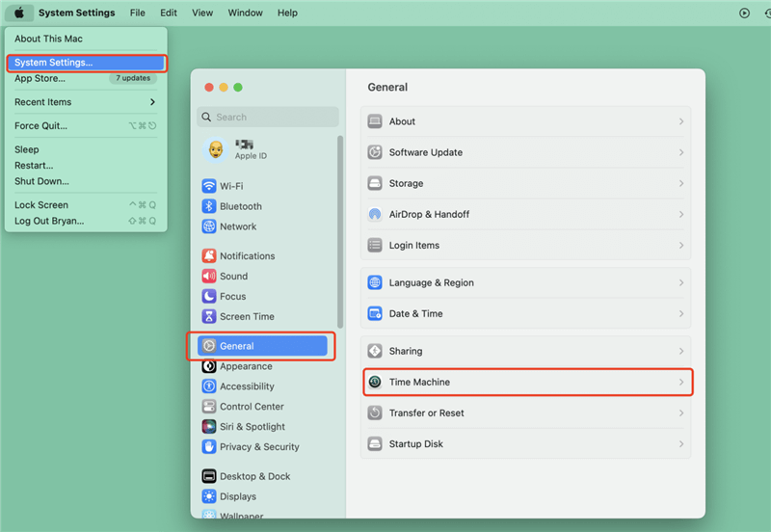Click the About row computer icon
771x532 pixels.
pyautogui.click(x=375, y=121)
